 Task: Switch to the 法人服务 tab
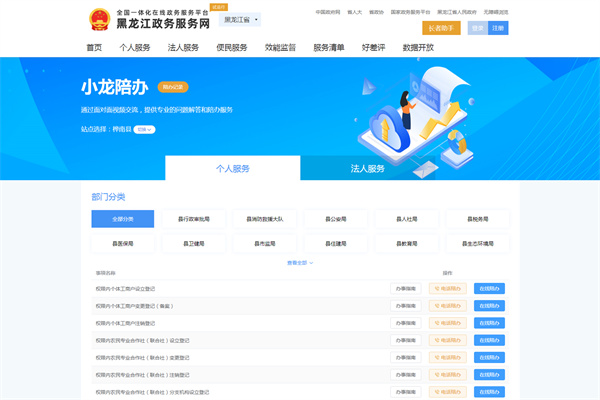368,168
